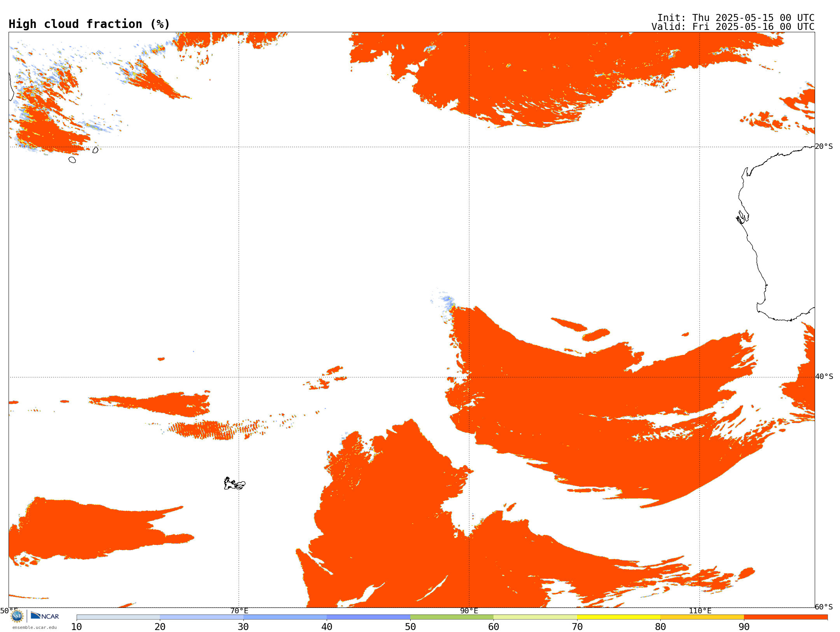Click the Réunion island outline below 20°S
This screenshot has height=632, width=840.
72,160
